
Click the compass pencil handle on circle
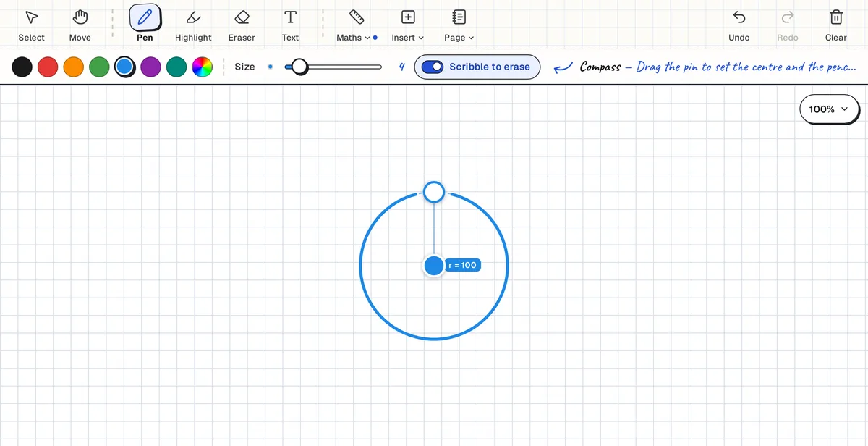click(433, 192)
